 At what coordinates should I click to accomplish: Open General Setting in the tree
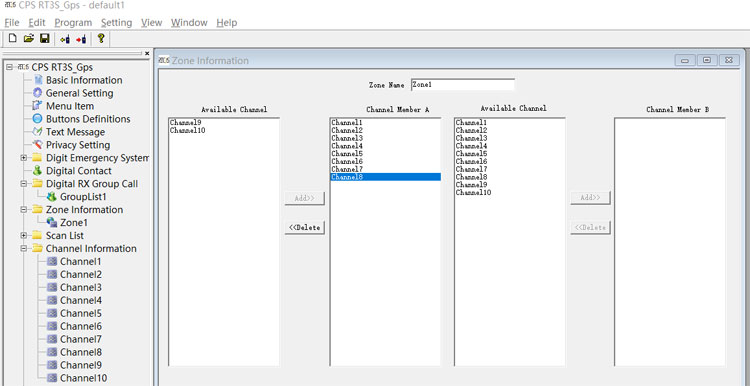pyautogui.click(x=79, y=93)
